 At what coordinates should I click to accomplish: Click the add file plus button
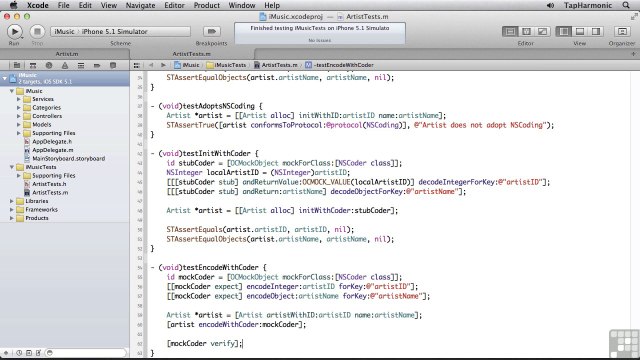[x=6, y=353]
